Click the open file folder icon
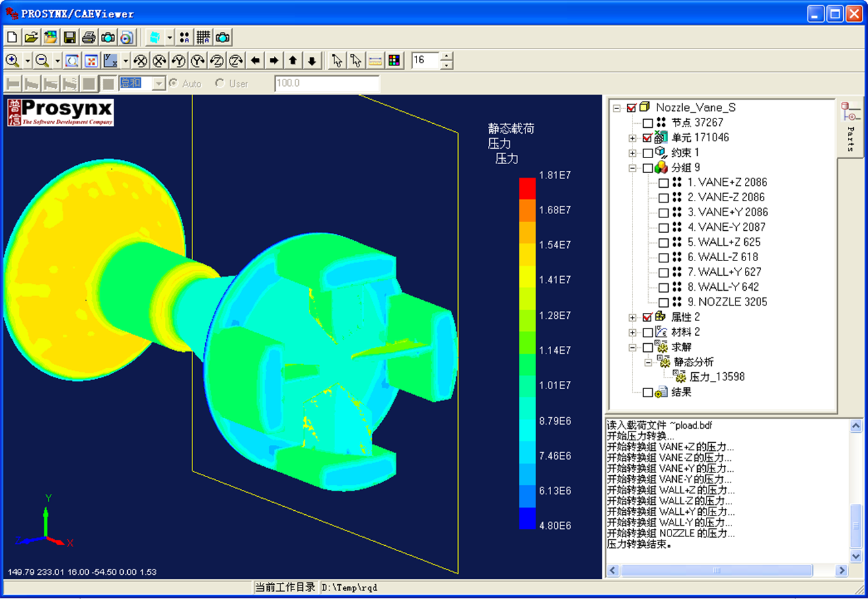Screen dimensions: 868x599 pos(31,37)
